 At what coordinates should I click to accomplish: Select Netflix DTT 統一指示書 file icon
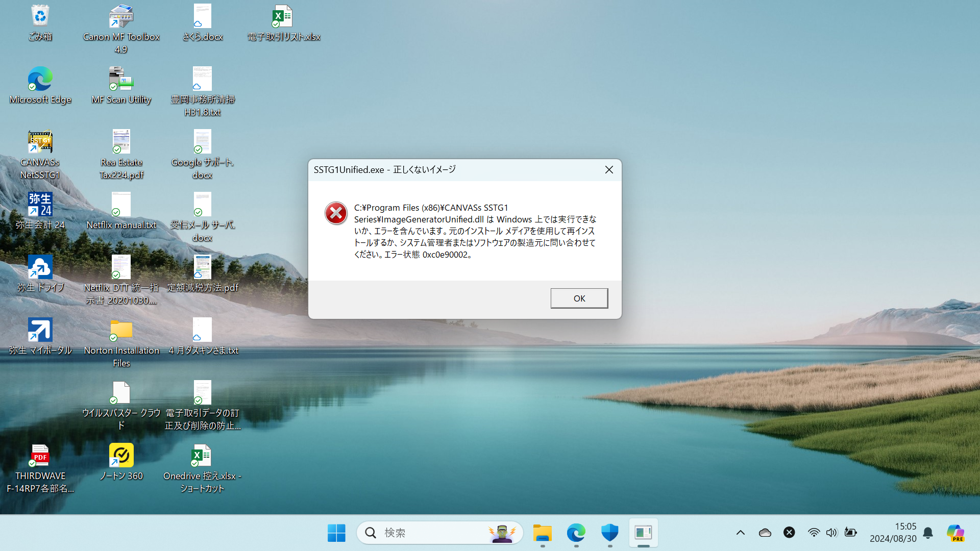(x=121, y=280)
